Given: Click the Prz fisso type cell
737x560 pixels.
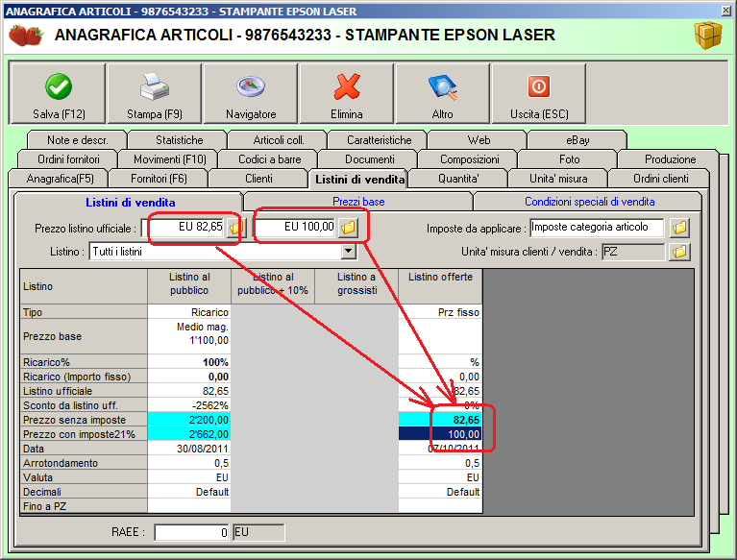Looking at the screenshot, I should coord(440,312).
